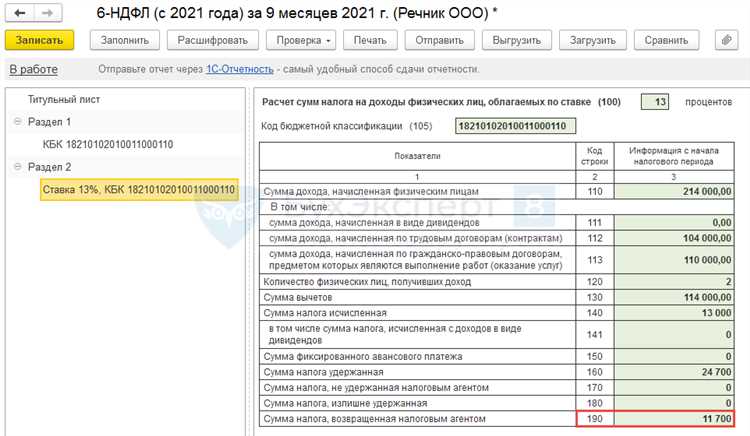
Task: Select line 110 value 214 000,00
Action: [x=674, y=191]
